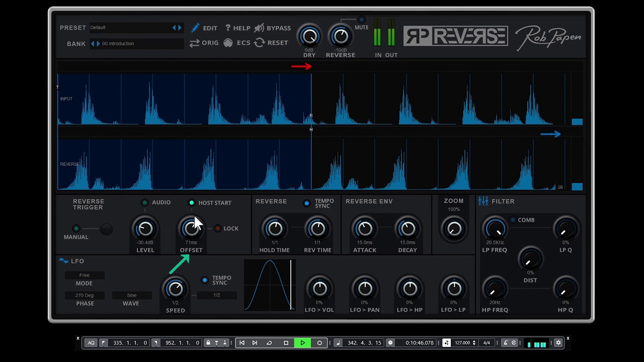
Task: Open the ECS MIDI connector icon
Action: 228,43
